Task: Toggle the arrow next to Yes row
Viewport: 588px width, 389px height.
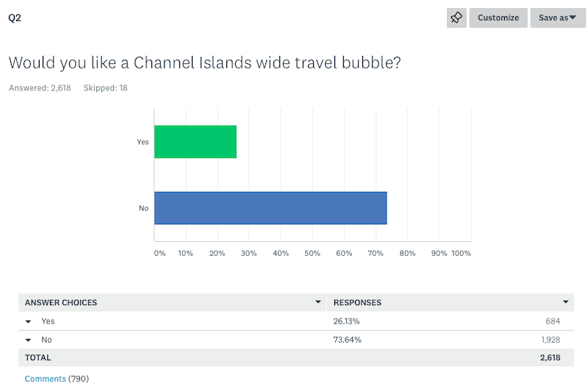Action: click(x=28, y=321)
